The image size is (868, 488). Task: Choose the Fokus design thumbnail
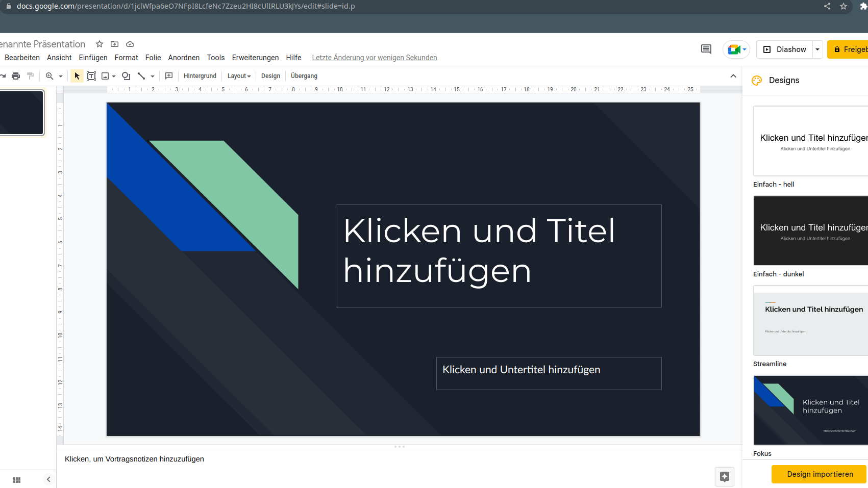810,410
